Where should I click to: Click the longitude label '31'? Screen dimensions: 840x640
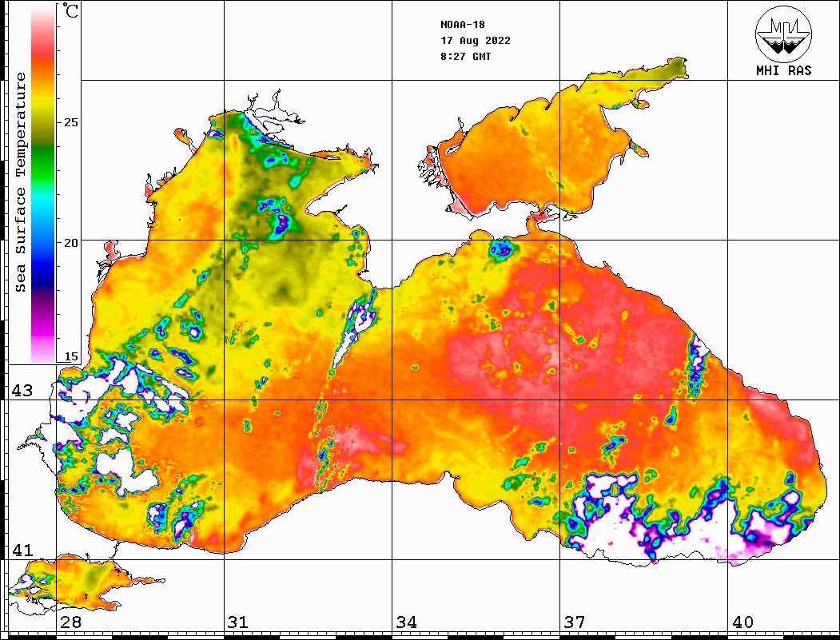238,622
